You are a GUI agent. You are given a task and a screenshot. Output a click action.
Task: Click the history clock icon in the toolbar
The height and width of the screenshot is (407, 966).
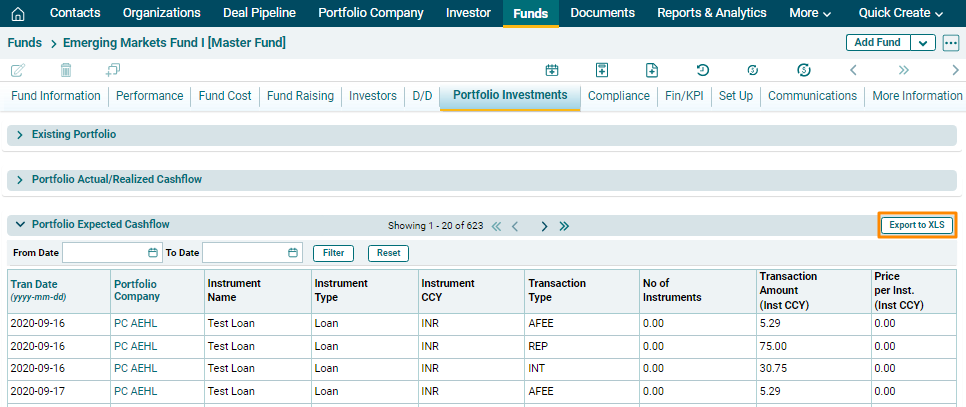(703, 70)
